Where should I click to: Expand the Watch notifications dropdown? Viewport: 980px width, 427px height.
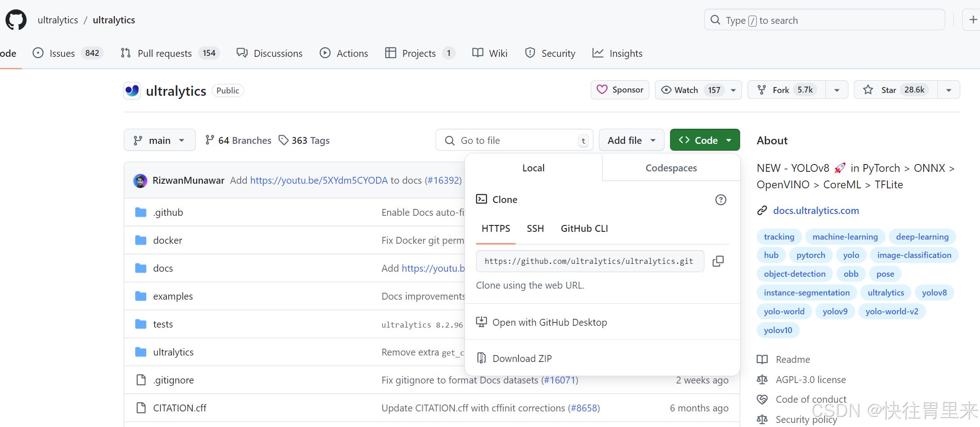tap(733, 90)
